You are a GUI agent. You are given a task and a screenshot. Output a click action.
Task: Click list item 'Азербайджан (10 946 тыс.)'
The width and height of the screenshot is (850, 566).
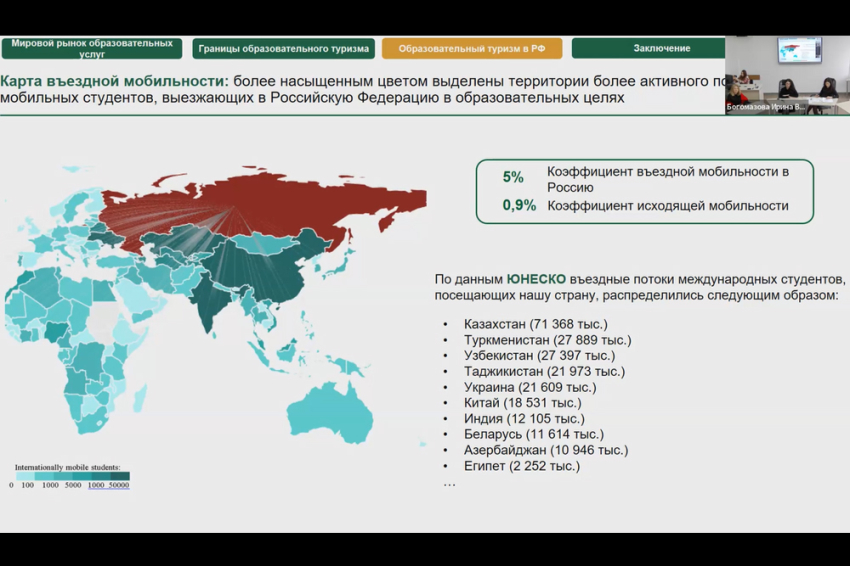[546, 450]
